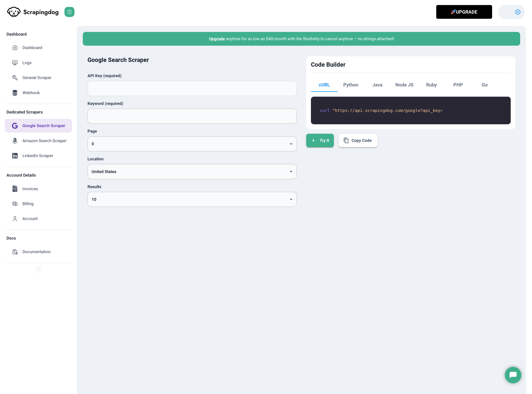532x394 pixels.
Task: Switch to the Go tab
Action: point(485,85)
